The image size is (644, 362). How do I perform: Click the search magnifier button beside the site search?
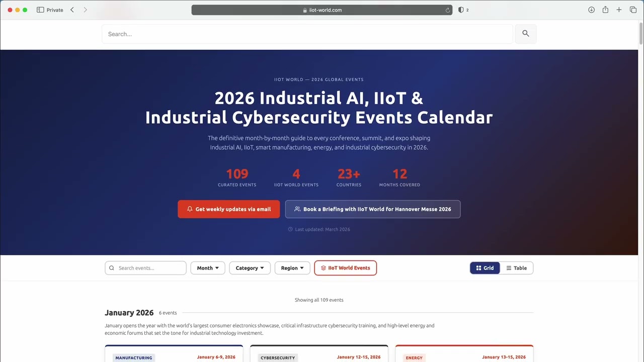(x=525, y=34)
